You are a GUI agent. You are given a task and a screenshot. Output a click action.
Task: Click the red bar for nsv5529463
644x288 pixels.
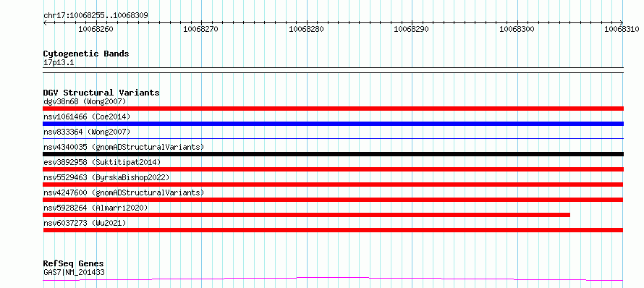tap(333, 185)
